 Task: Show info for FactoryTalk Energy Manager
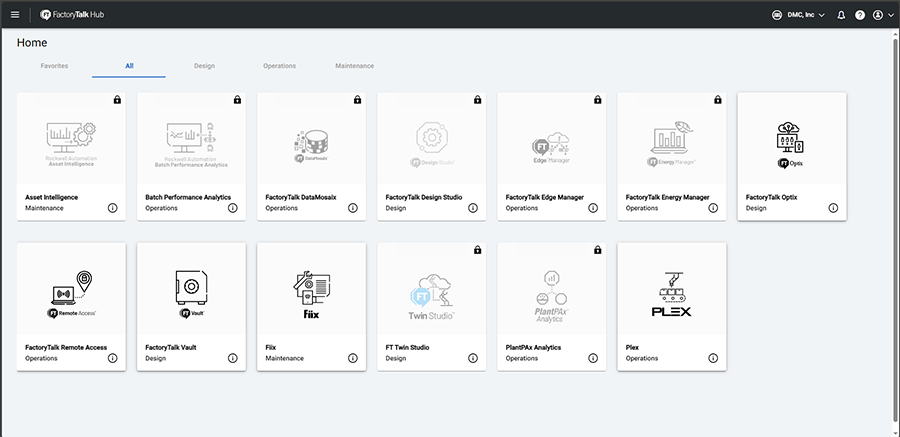pyautogui.click(x=713, y=208)
